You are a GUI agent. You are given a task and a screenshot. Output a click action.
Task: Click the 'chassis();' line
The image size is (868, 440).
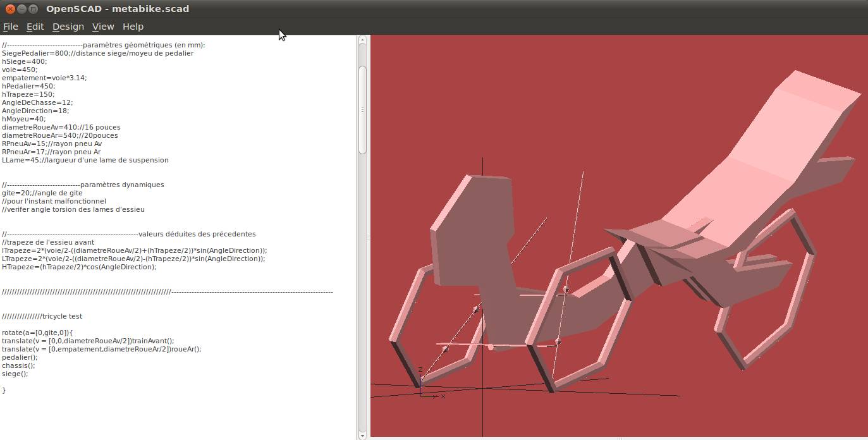click(18, 365)
